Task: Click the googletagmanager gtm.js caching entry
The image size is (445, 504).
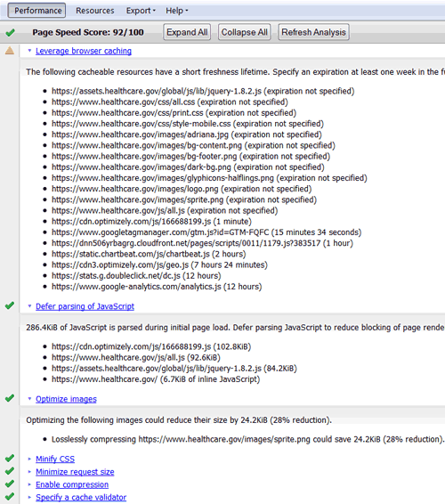Action: click(206, 232)
